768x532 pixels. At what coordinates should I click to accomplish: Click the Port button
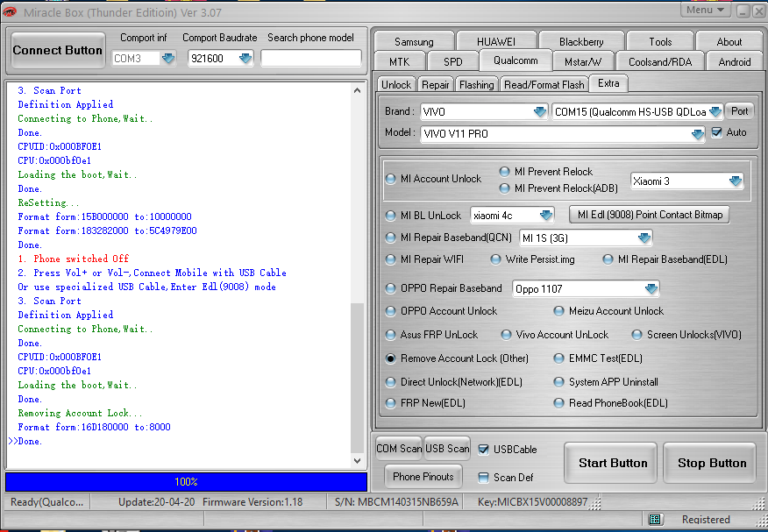739,111
